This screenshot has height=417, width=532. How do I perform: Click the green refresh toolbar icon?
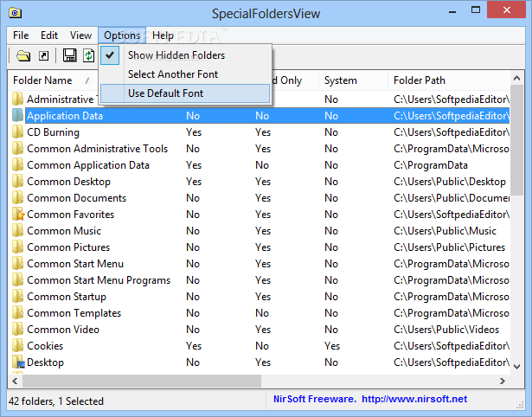coord(88,55)
